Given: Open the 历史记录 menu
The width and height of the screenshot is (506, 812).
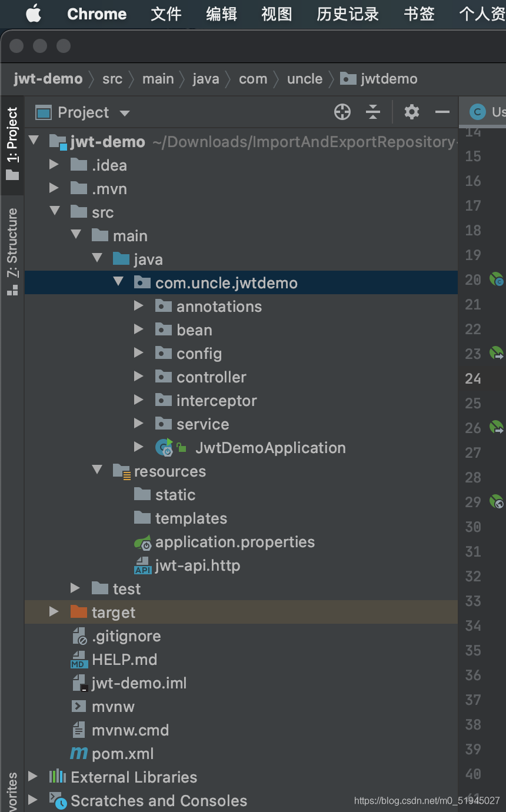Looking at the screenshot, I should click(347, 14).
